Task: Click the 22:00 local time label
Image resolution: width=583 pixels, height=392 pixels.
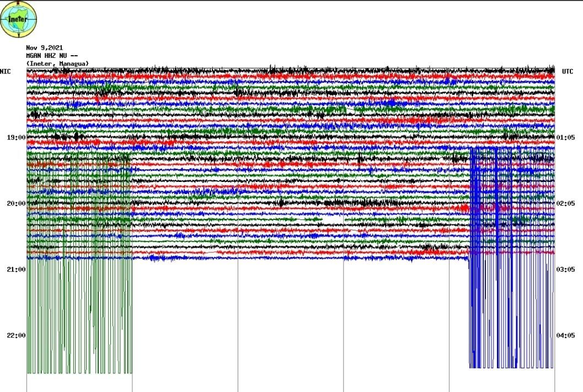Action: pyautogui.click(x=17, y=336)
